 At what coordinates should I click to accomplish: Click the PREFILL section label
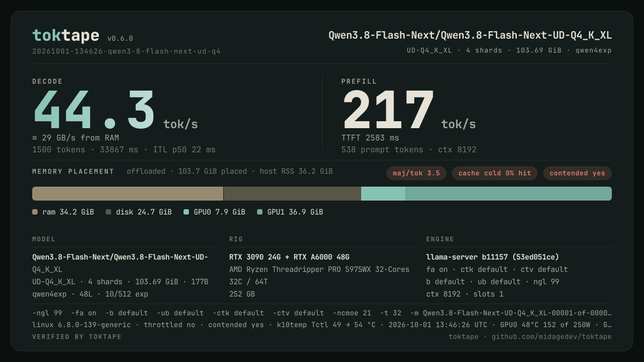(359, 82)
